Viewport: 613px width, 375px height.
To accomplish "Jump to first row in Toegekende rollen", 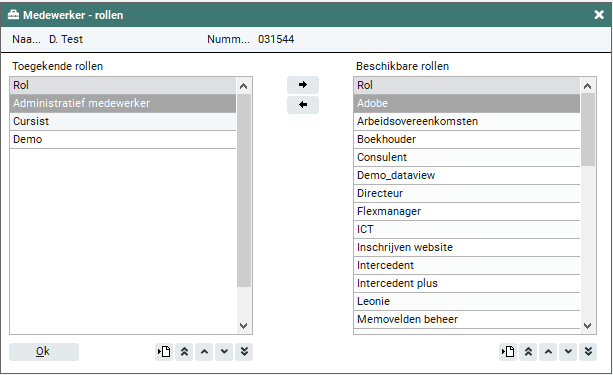I will tap(184, 352).
